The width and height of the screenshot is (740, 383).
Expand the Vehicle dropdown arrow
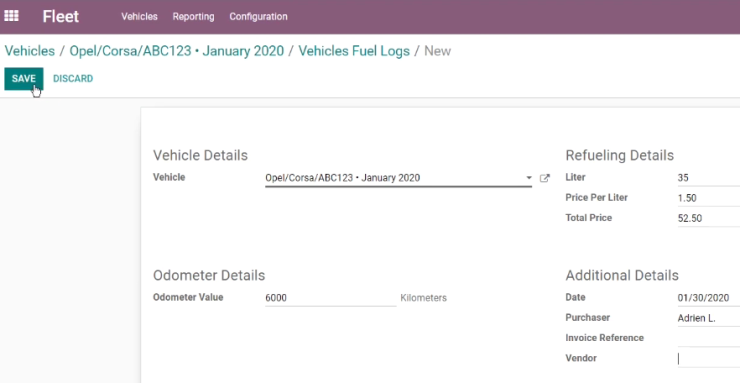529,178
